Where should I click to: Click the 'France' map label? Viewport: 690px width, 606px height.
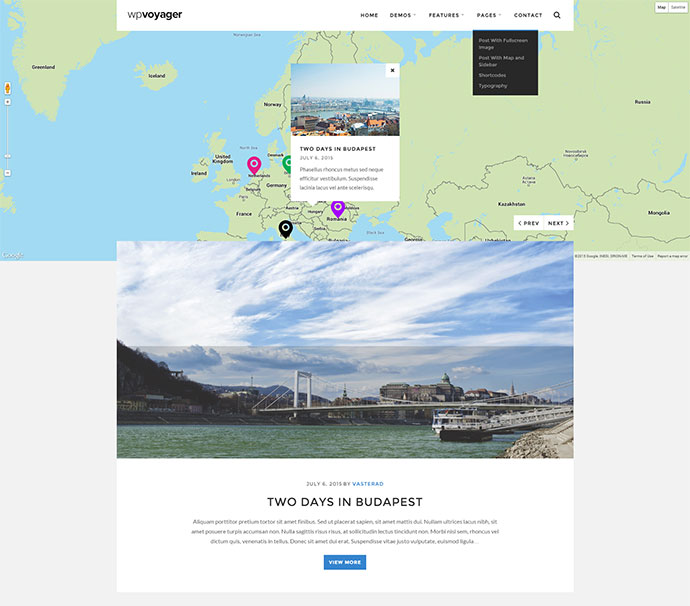(x=244, y=214)
